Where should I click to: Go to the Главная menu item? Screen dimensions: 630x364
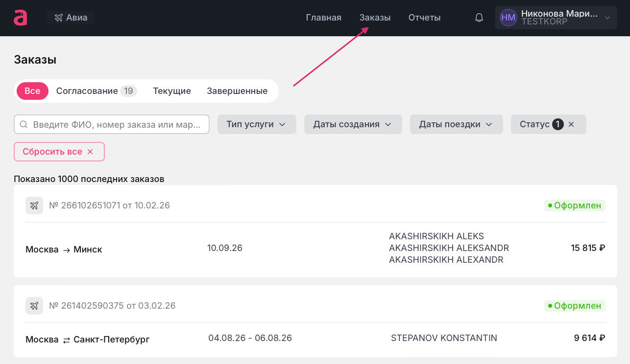323,18
